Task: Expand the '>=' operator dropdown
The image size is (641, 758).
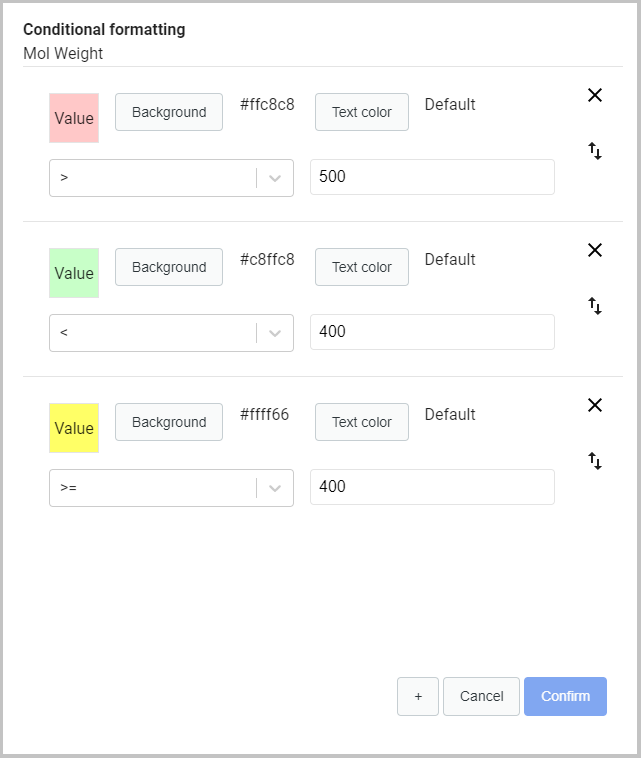Action: (171, 488)
